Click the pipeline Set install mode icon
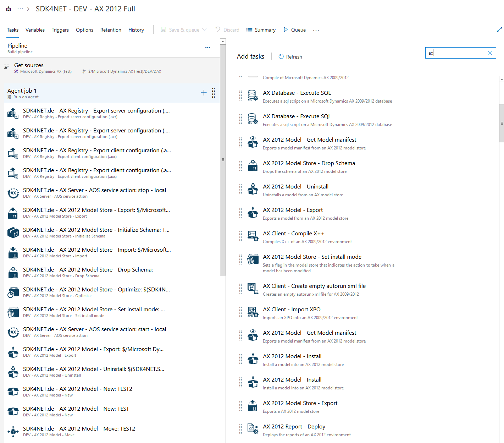Viewport: 504px width, 443px height. tap(13, 312)
